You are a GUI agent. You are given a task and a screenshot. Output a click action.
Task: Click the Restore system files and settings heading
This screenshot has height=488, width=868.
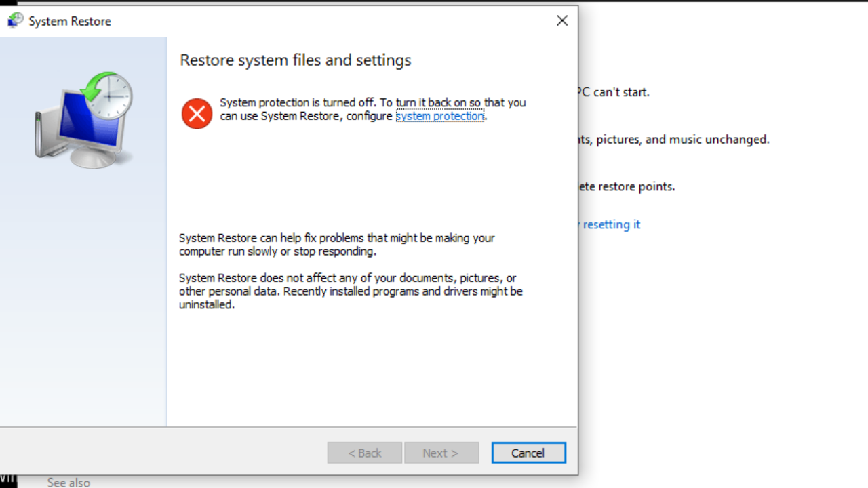(x=296, y=60)
